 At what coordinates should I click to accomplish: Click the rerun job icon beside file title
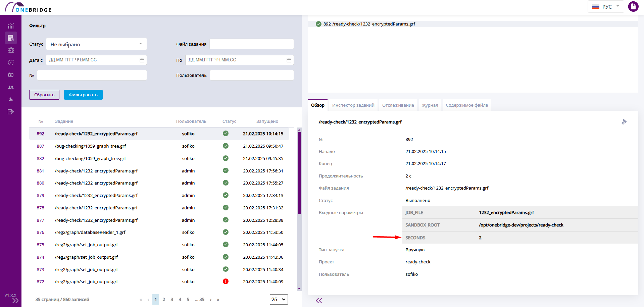[x=624, y=122]
